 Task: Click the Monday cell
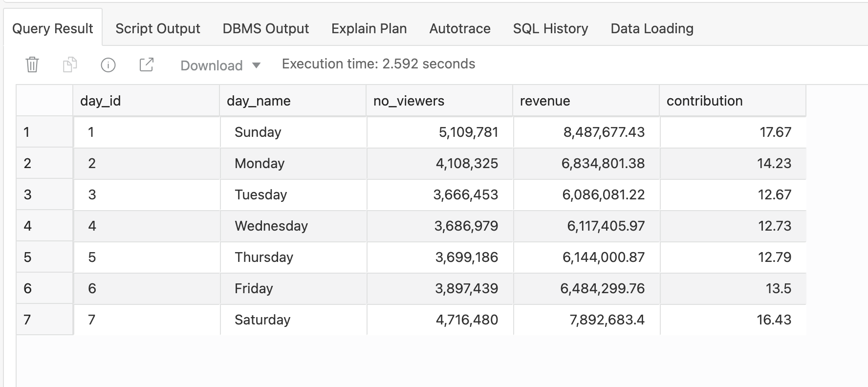[293, 163]
